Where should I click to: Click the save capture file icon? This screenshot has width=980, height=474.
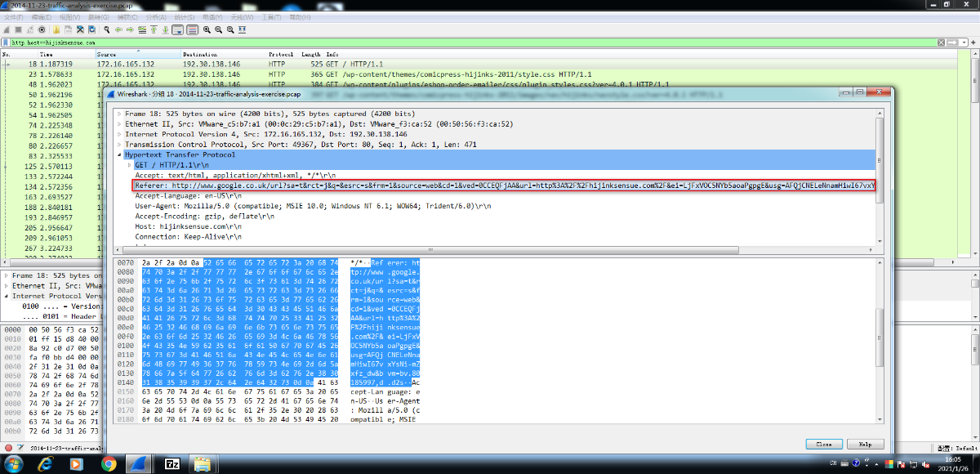[68, 29]
